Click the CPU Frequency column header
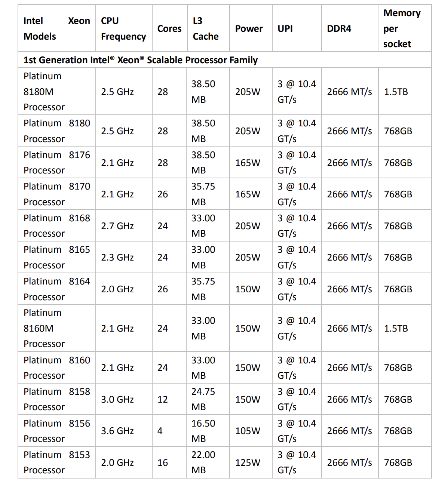Viewport: 448px width, 486px height. click(123, 28)
